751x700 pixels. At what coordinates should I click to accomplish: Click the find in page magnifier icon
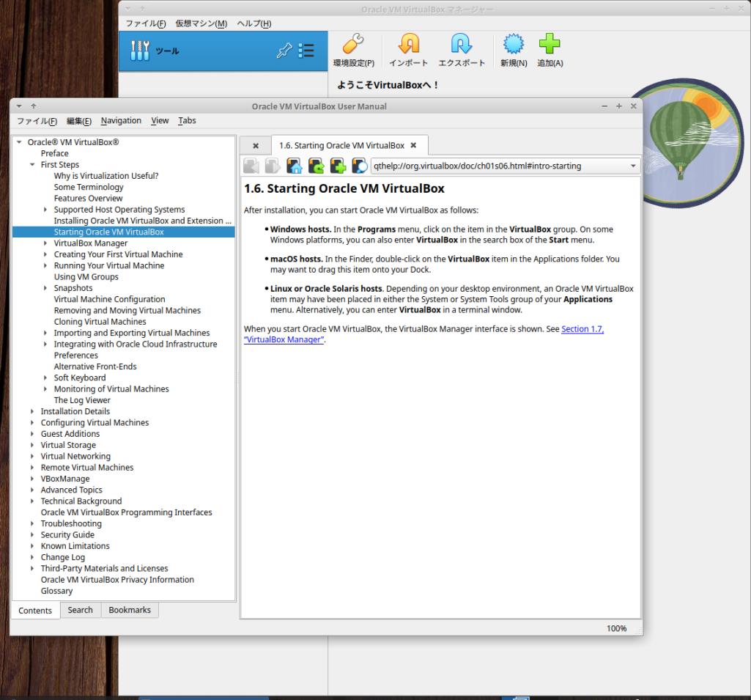[x=360, y=166]
